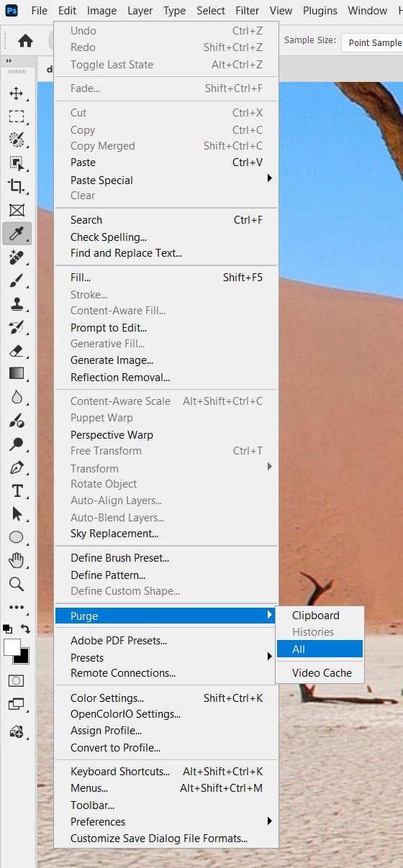The width and height of the screenshot is (403, 868).
Task: Open the Plugins menu
Action: [320, 11]
